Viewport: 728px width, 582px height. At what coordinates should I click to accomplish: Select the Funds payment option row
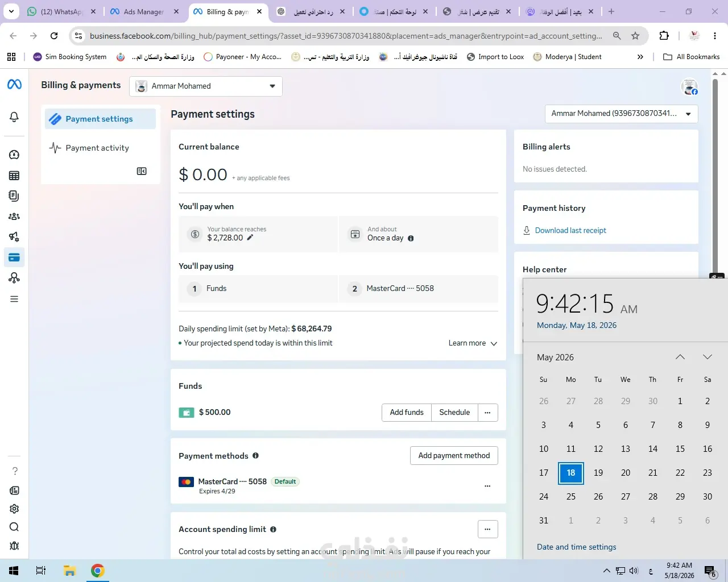258,289
